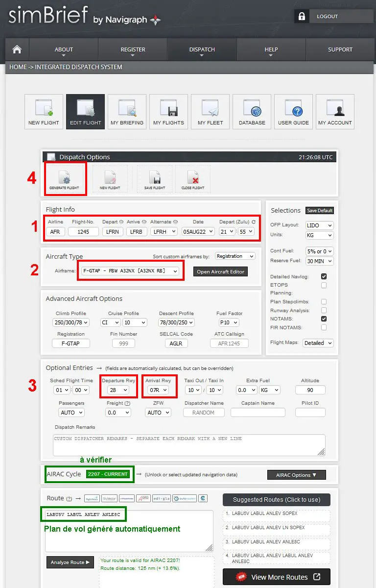The height and width of the screenshot is (588, 376).
Task: Open the Reserve Fuel dropdown
Action: tap(319, 261)
